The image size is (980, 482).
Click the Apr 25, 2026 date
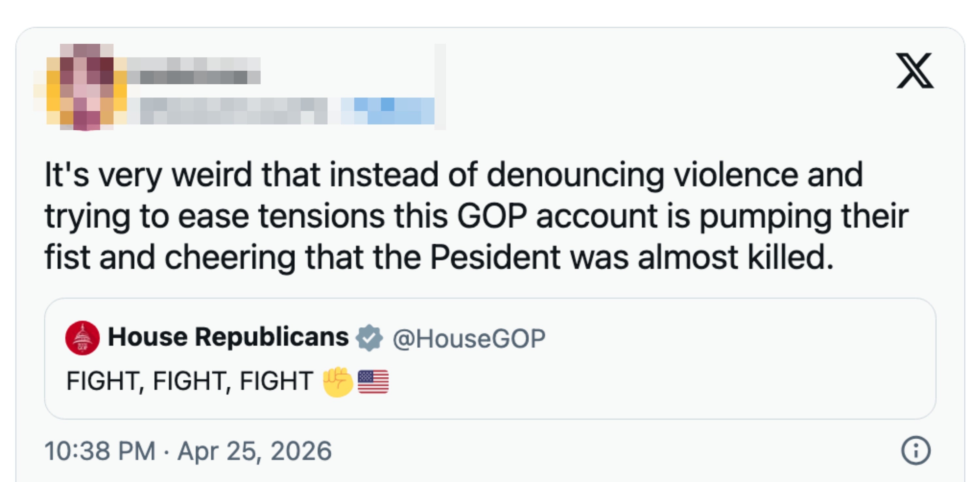click(x=254, y=451)
